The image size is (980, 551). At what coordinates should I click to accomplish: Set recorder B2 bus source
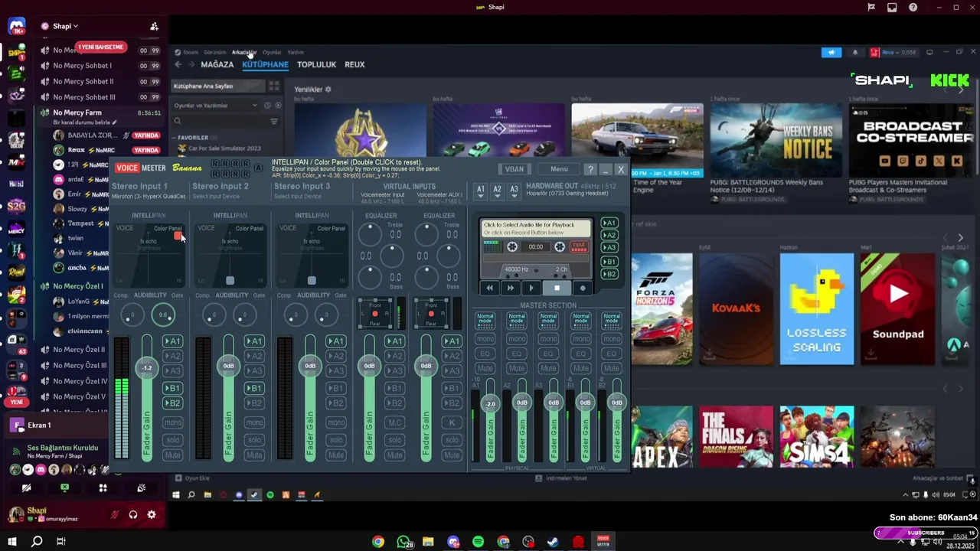coord(609,274)
